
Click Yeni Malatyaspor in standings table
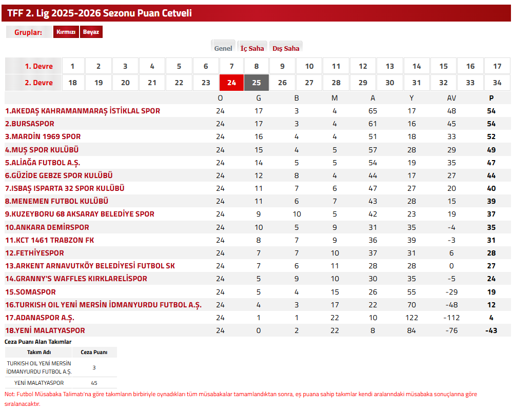45,330
